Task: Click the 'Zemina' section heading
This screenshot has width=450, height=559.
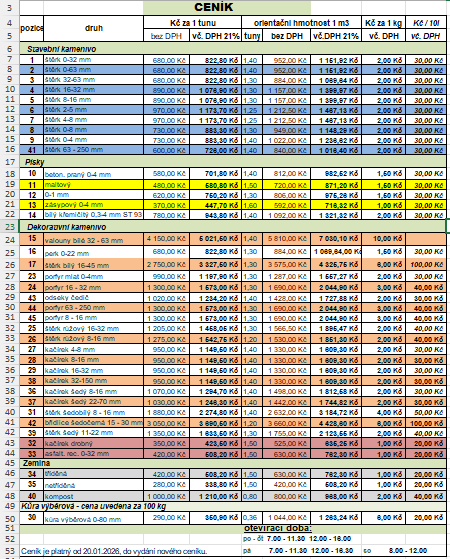Action: tap(233, 463)
